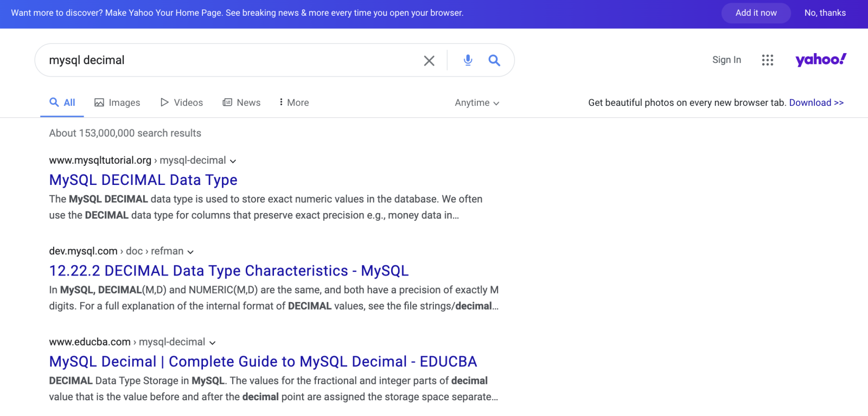Open MySQL DECIMAL Data Type result

click(143, 180)
